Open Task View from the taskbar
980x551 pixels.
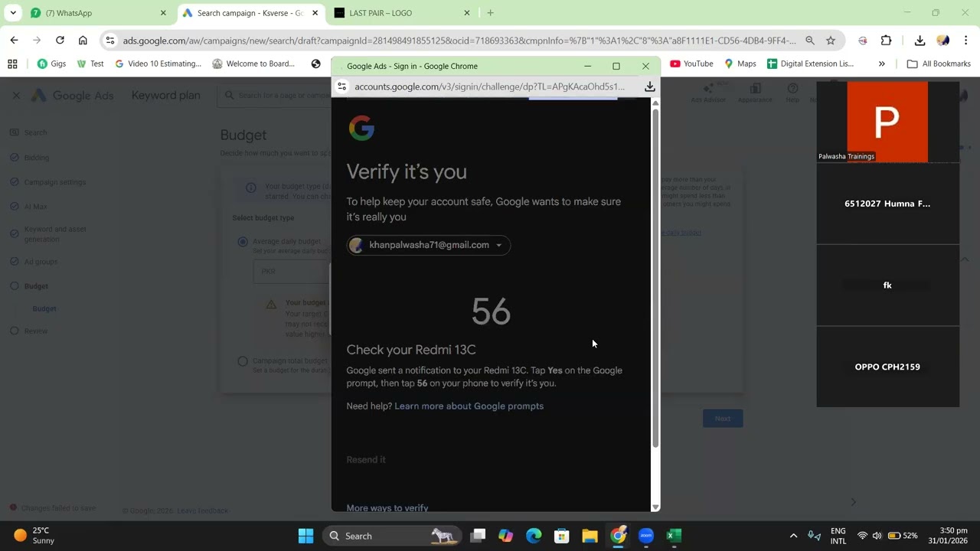click(478, 536)
